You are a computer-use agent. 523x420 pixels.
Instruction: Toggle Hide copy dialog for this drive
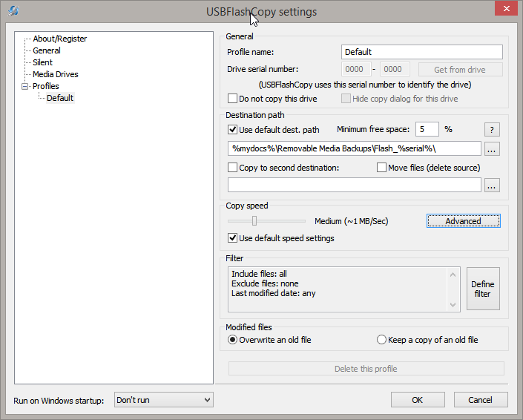click(346, 99)
